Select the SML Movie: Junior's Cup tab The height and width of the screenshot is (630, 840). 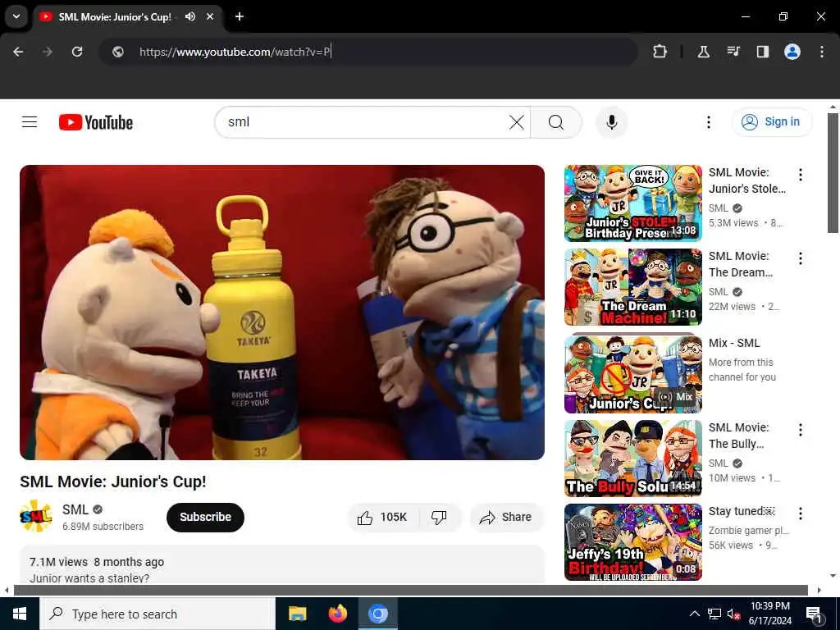[x=115, y=16]
